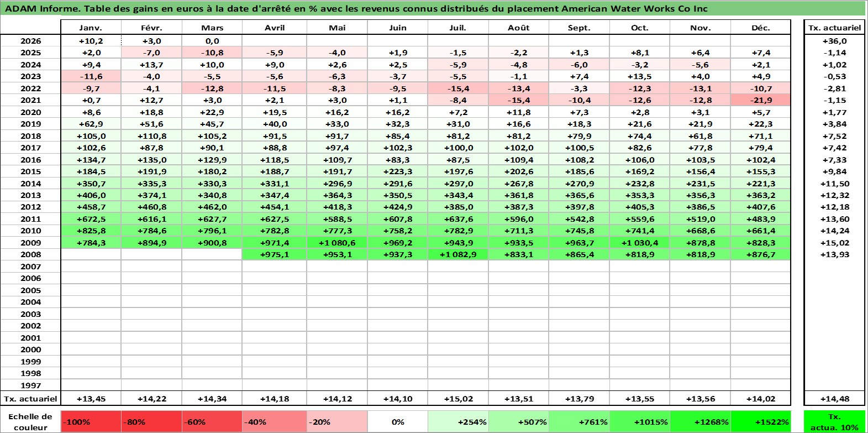Click the +1 082,9 cell for Juil. 2008
The height and width of the screenshot is (433, 868).
point(458,254)
